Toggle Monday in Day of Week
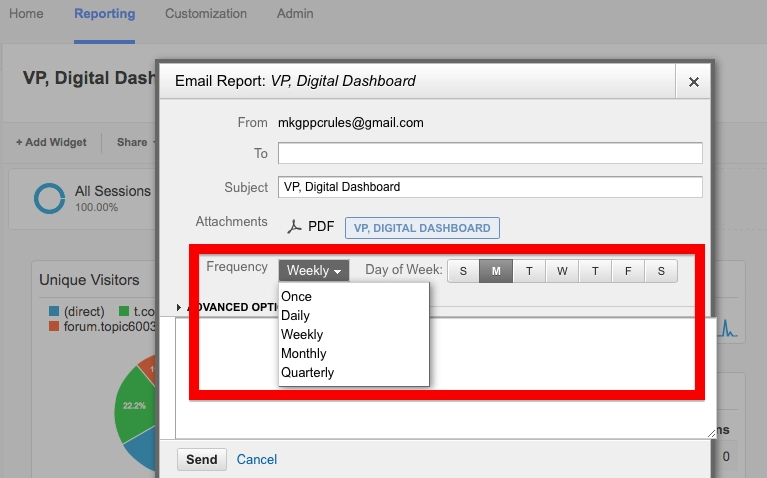 click(x=496, y=271)
